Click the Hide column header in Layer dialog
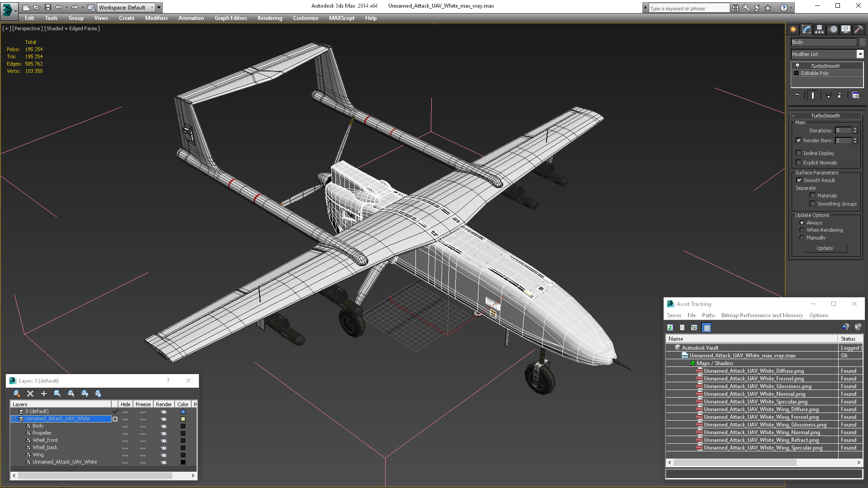 [x=125, y=404]
